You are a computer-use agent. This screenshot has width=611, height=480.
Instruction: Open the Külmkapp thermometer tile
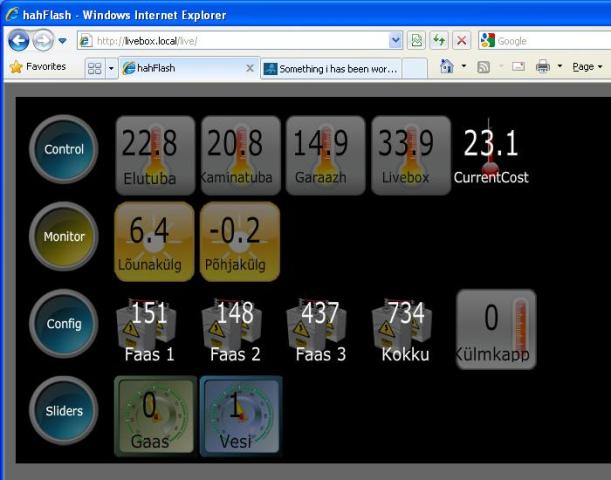(x=496, y=329)
